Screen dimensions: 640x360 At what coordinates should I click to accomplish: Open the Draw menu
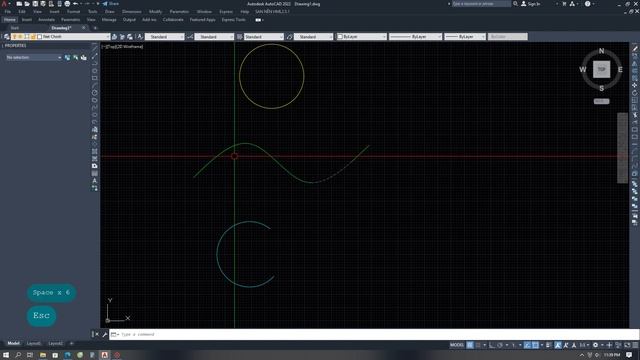[x=110, y=12]
